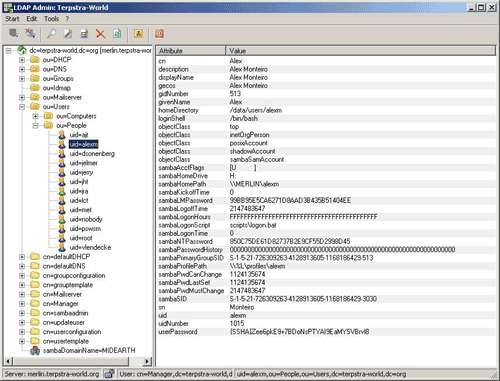Click the tree's horizontal scrollbar right arrow
500x381 pixels.
click(147, 361)
